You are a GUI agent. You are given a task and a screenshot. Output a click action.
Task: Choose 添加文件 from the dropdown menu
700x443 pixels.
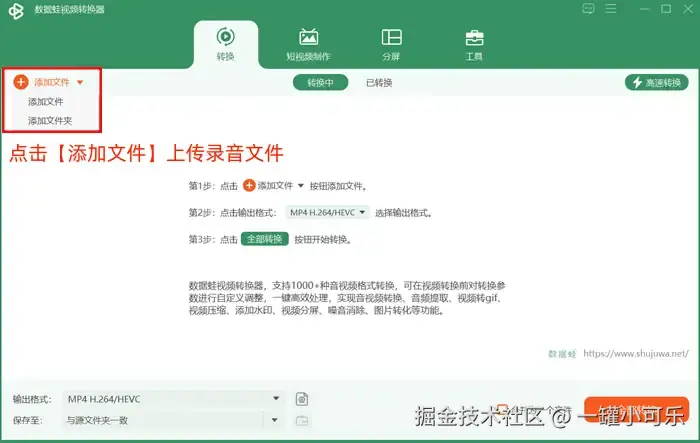tap(46, 102)
